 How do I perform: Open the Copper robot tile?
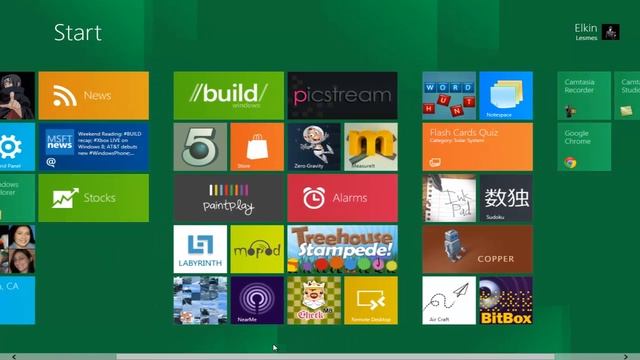(x=478, y=249)
